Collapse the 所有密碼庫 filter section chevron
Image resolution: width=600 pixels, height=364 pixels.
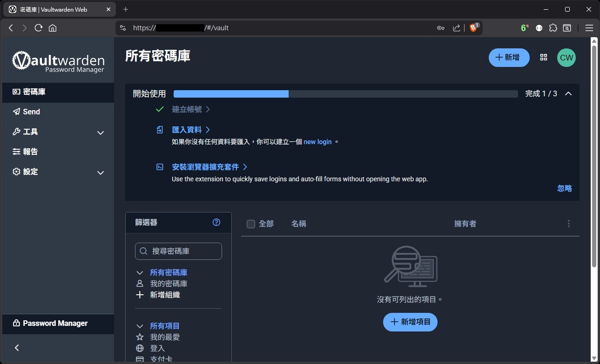tap(140, 273)
